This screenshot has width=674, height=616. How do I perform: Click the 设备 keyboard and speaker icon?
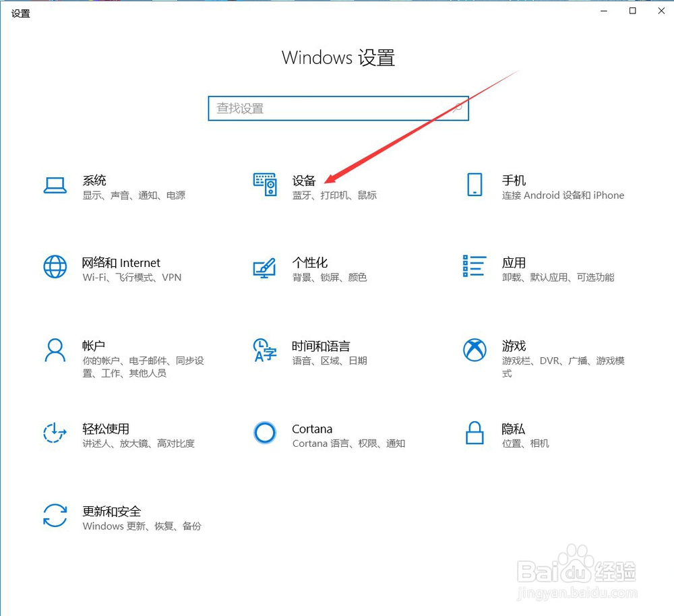pos(265,185)
